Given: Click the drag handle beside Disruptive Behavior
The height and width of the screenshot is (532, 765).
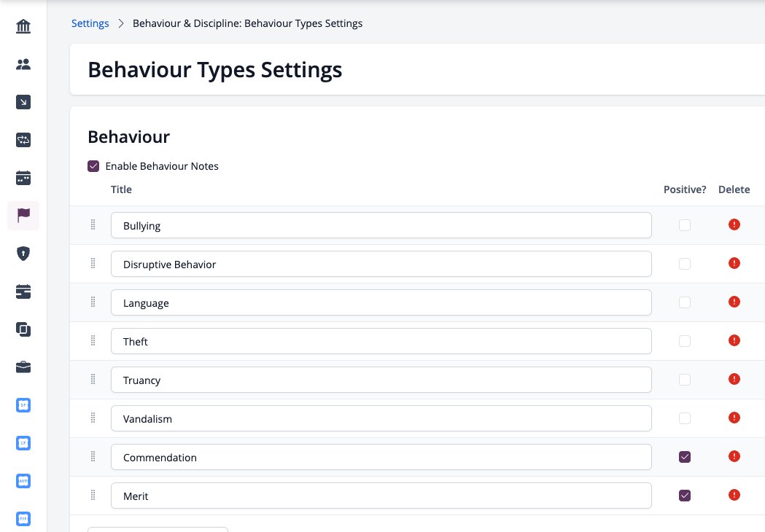Looking at the screenshot, I should tap(93, 264).
